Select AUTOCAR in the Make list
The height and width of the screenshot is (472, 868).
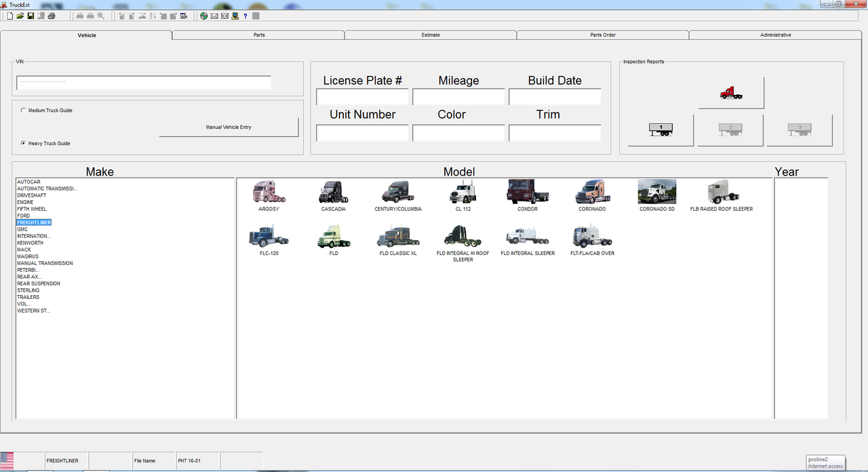tap(29, 182)
